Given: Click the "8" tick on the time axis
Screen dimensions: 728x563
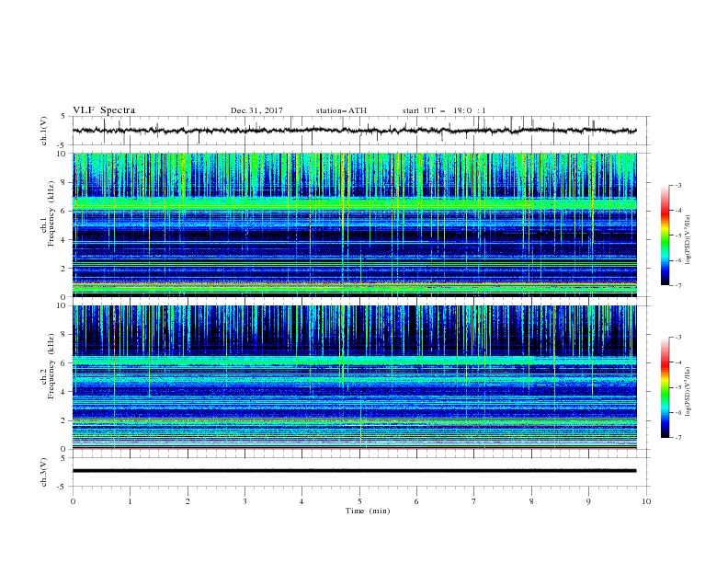Looking at the screenshot, I should (531, 501).
